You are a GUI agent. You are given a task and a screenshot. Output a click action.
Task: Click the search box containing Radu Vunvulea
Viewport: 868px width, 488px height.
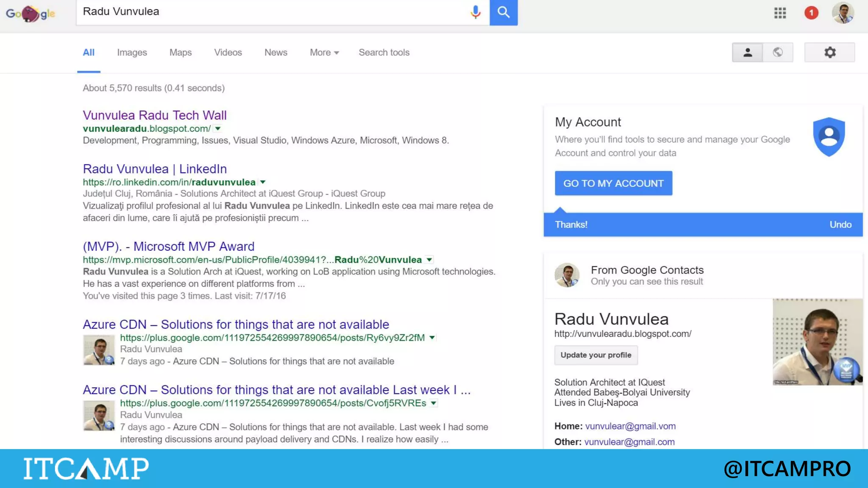click(x=271, y=12)
